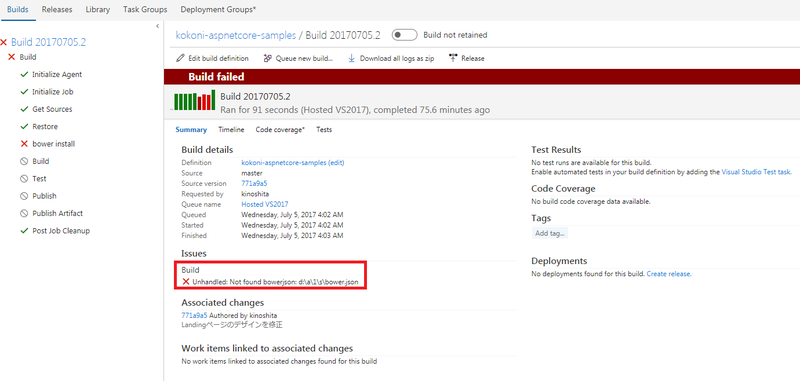Open the kokoni-aspnetcore-samples (edit) definition link

[293, 163]
